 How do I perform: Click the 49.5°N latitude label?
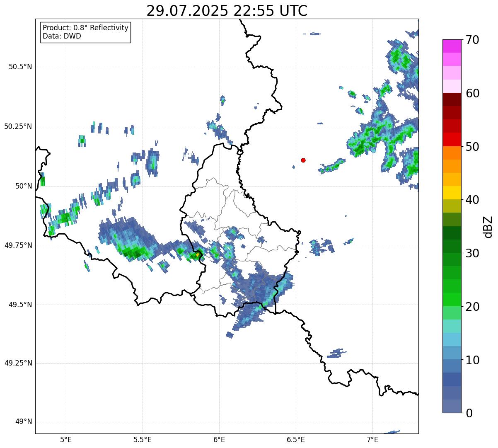(20, 305)
